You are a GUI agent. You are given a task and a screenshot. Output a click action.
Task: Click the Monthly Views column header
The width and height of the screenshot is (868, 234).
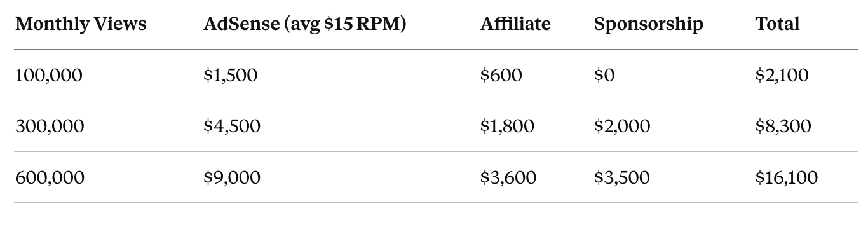click(x=81, y=24)
